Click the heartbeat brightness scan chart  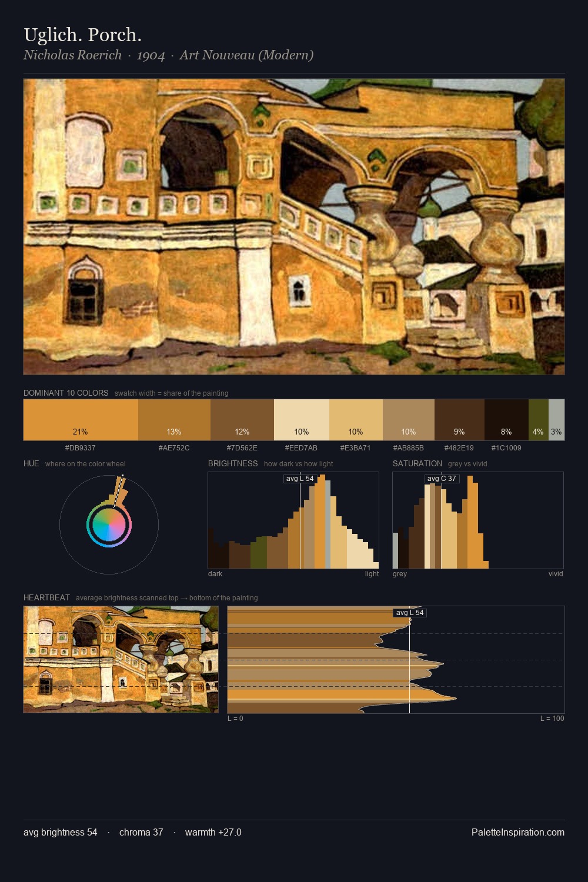coord(396,660)
